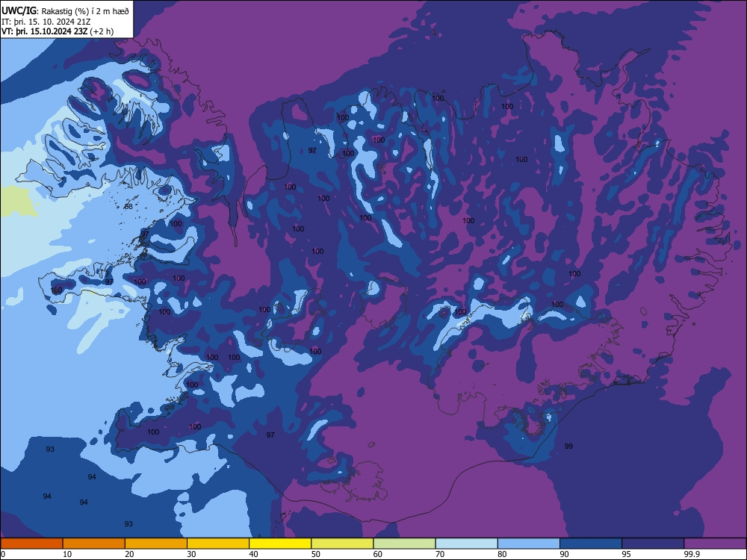The image size is (747, 560).
Task: Select the '70' legend scale label
Action: click(440, 554)
